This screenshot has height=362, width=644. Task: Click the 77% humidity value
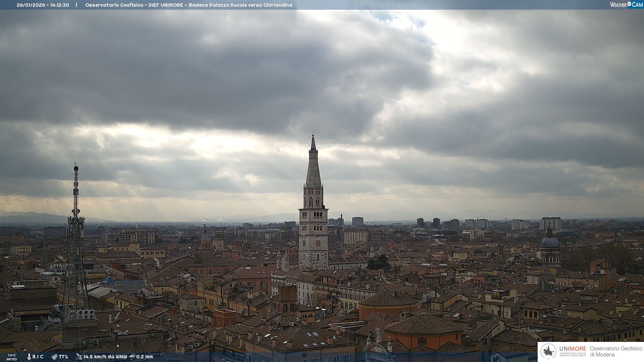pyautogui.click(x=63, y=357)
